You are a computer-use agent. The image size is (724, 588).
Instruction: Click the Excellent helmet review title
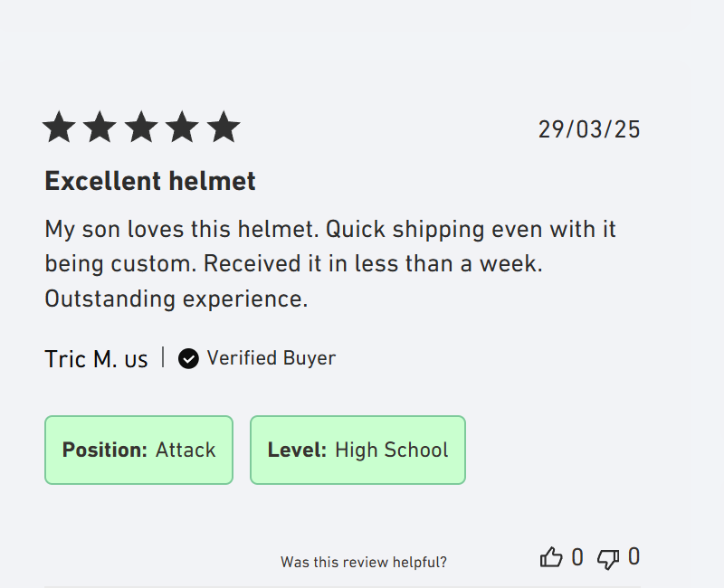pos(150,181)
